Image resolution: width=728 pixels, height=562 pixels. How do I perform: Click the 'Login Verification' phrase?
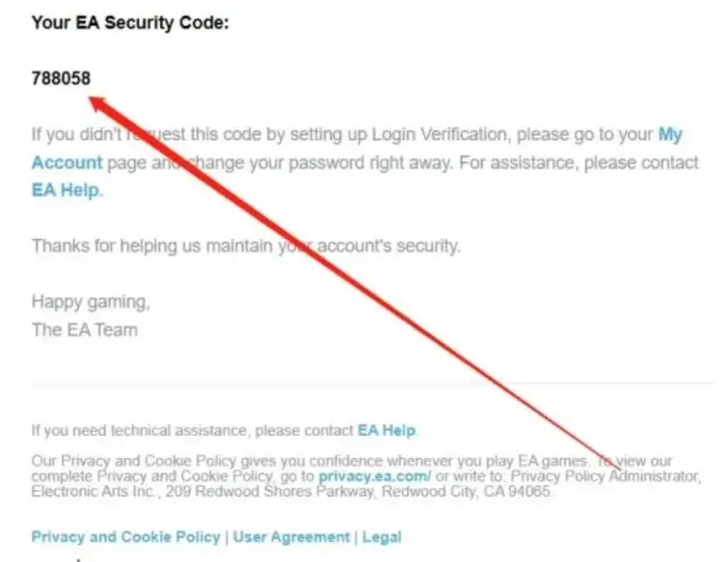point(440,135)
